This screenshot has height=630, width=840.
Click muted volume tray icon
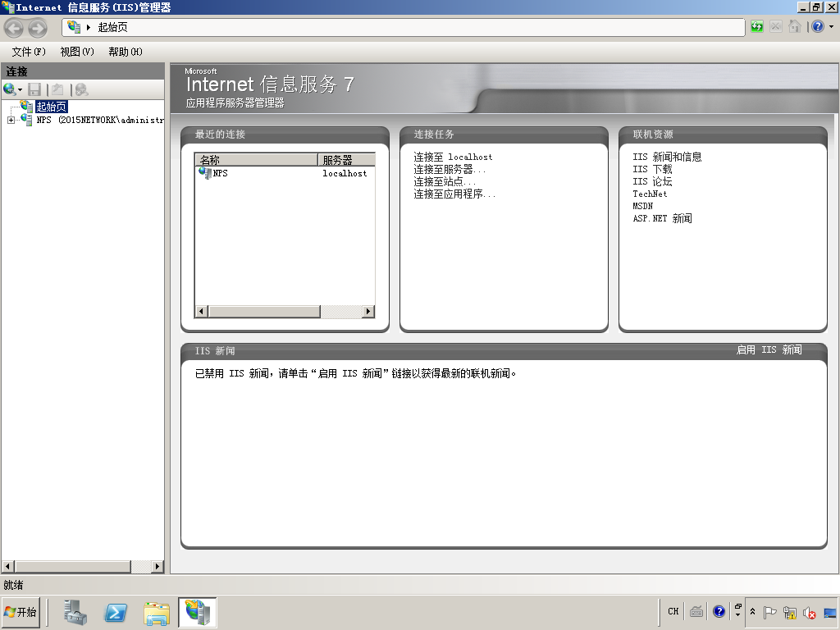click(810, 612)
